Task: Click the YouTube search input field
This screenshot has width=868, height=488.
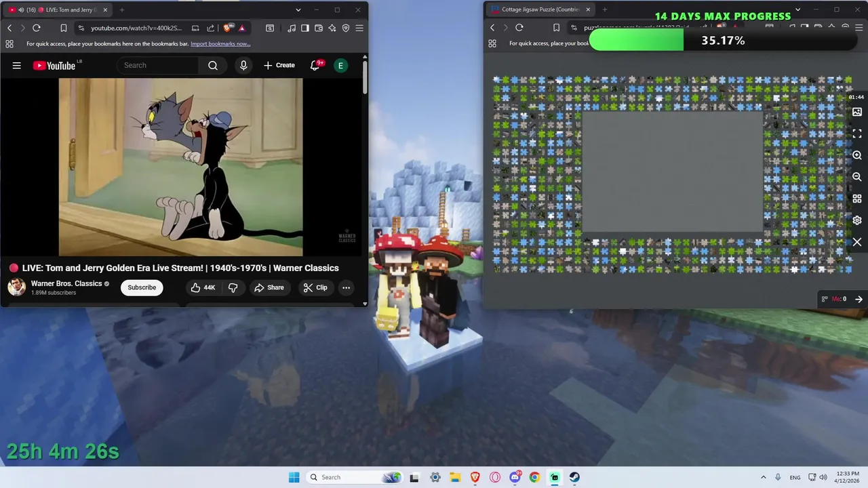Action: tap(158, 65)
